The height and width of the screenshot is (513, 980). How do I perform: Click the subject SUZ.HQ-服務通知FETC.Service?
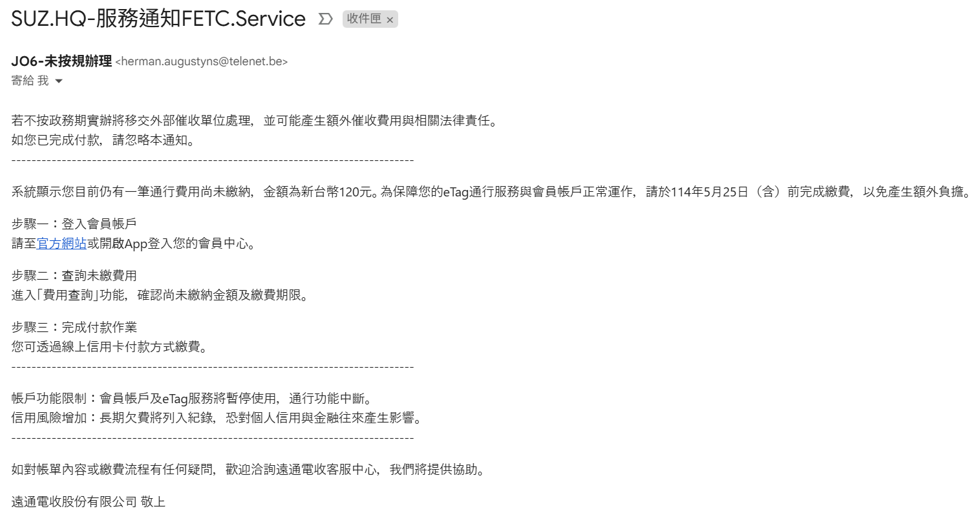pos(158,19)
